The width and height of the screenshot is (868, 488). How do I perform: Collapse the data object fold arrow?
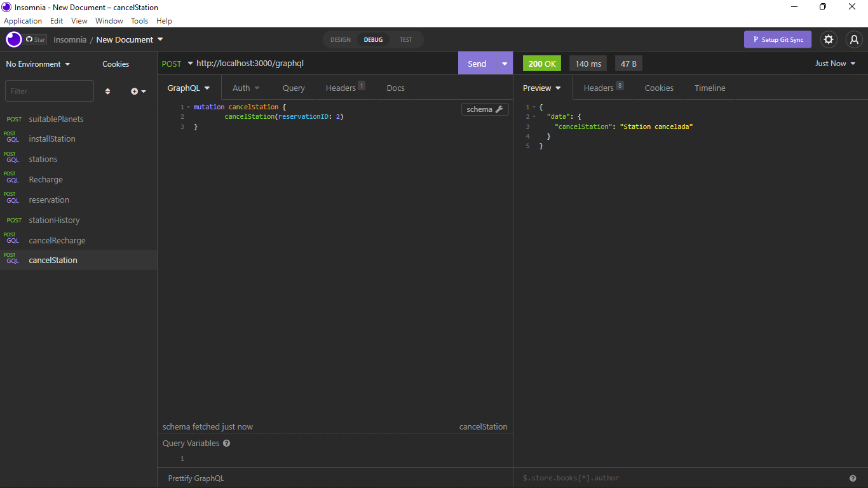(x=534, y=117)
